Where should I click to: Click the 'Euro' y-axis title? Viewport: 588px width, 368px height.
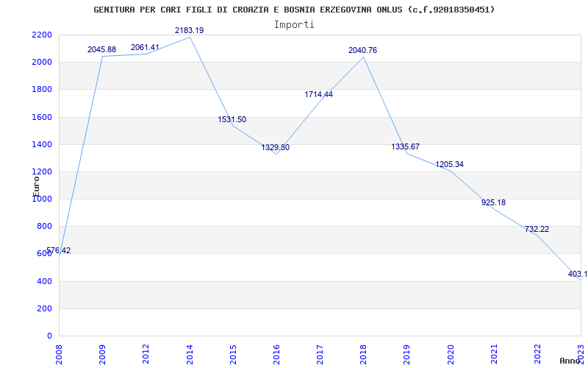[x=36, y=186]
